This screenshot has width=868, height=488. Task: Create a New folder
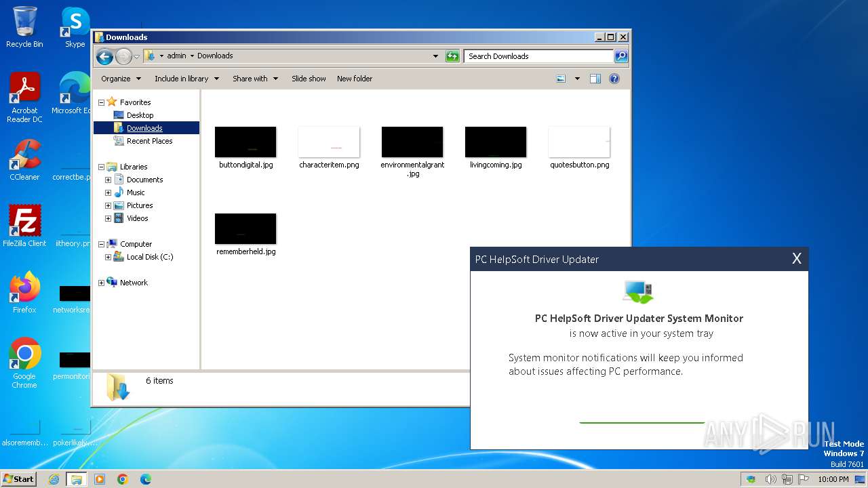point(355,79)
